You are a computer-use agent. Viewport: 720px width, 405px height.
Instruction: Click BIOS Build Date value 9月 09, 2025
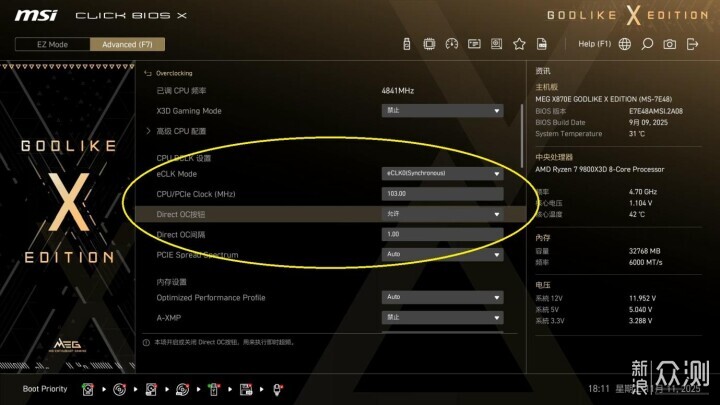[648, 123]
